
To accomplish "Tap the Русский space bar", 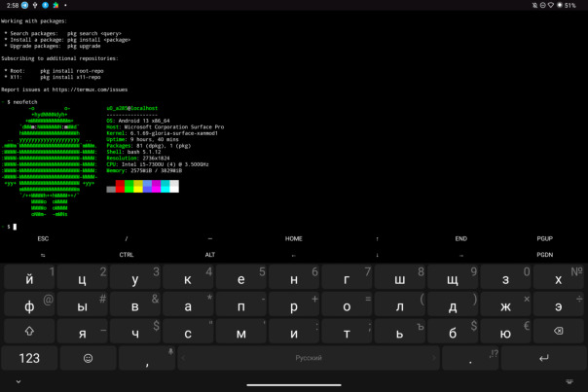I will [x=308, y=358].
